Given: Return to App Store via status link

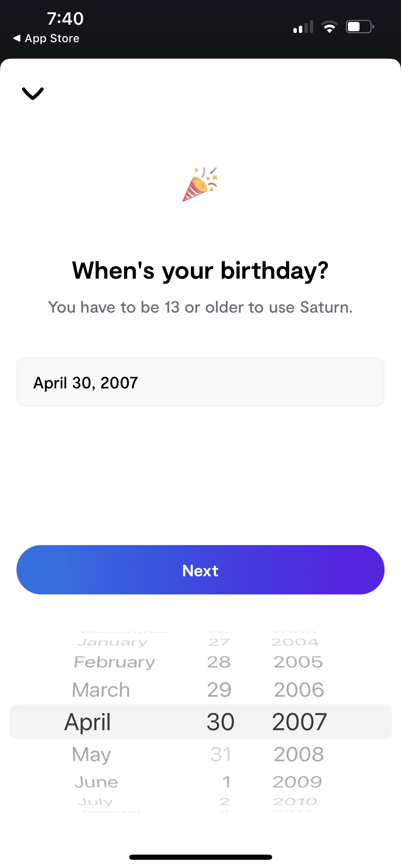Looking at the screenshot, I should (52, 38).
